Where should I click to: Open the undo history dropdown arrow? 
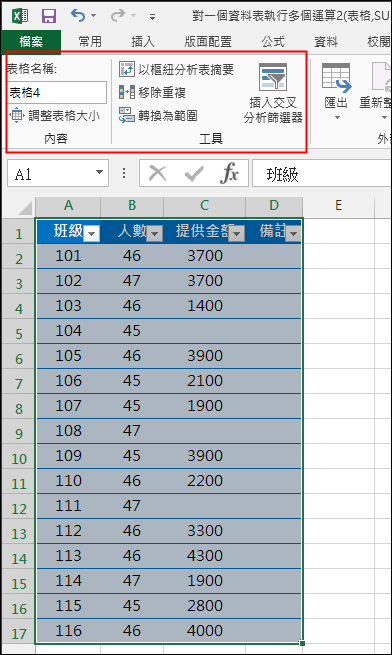tap(93, 16)
